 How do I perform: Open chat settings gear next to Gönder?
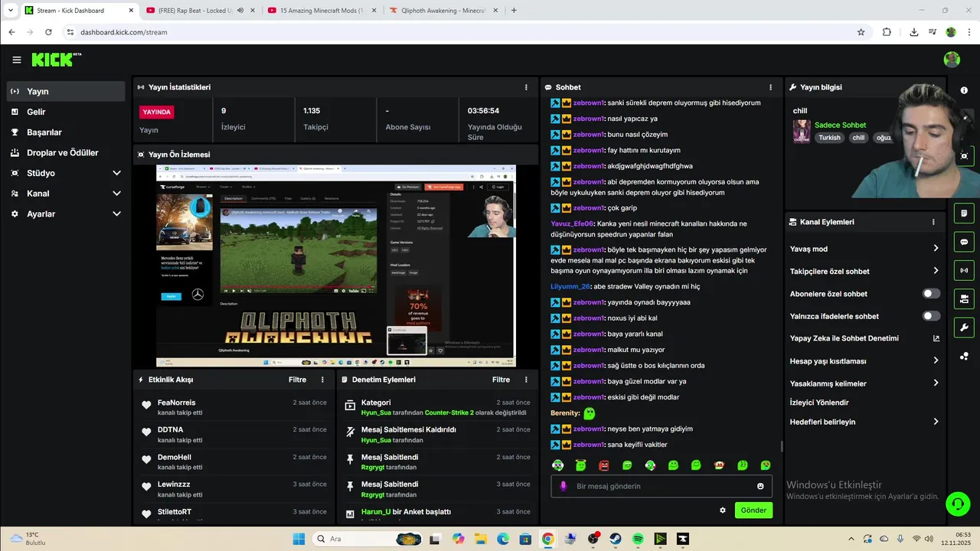tap(722, 510)
